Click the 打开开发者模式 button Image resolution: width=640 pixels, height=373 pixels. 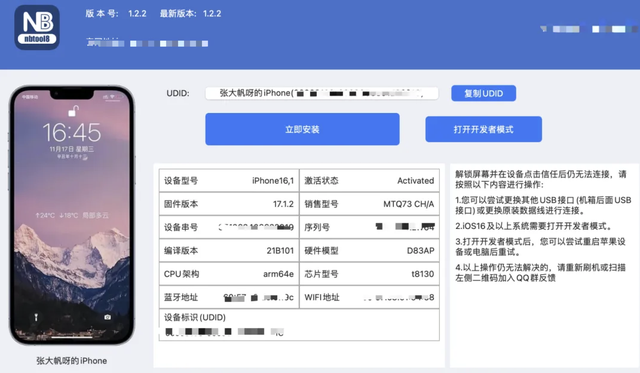483,129
